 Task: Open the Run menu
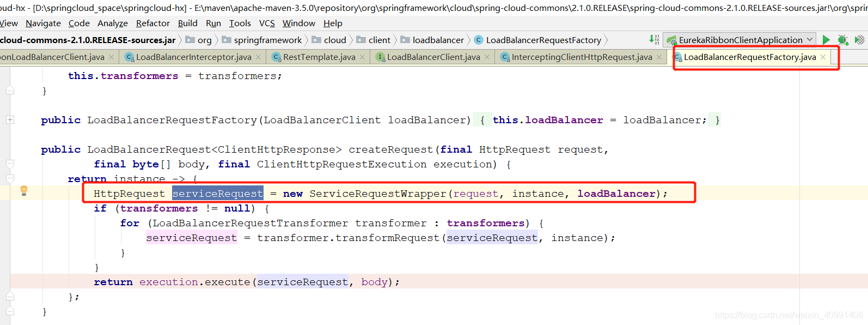coord(213,23)
